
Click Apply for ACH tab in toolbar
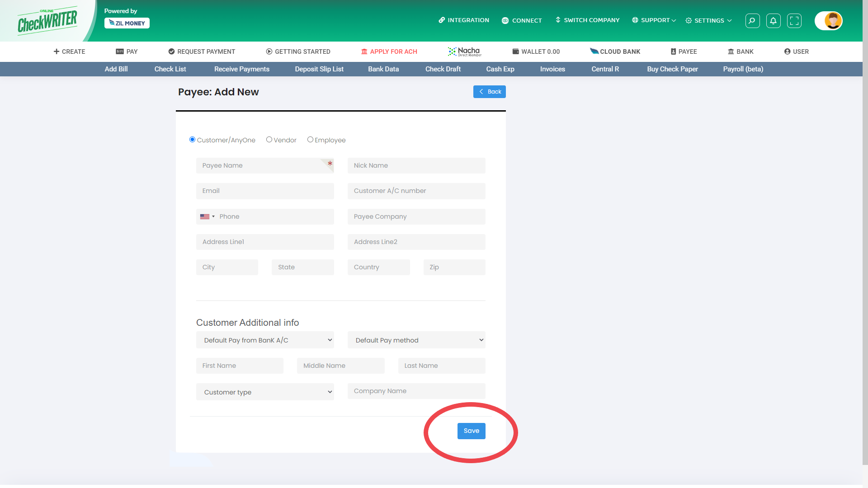(x=389, y=51)
